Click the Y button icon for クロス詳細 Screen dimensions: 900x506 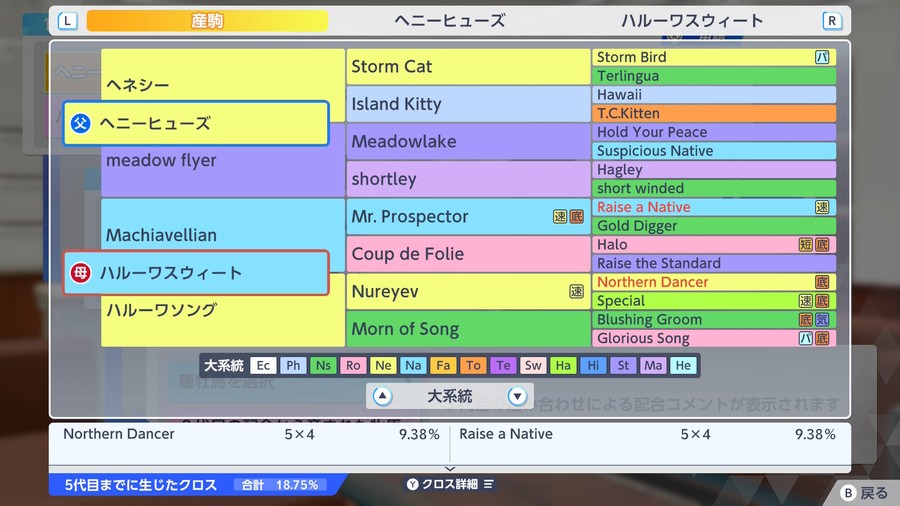coord(413,484)
